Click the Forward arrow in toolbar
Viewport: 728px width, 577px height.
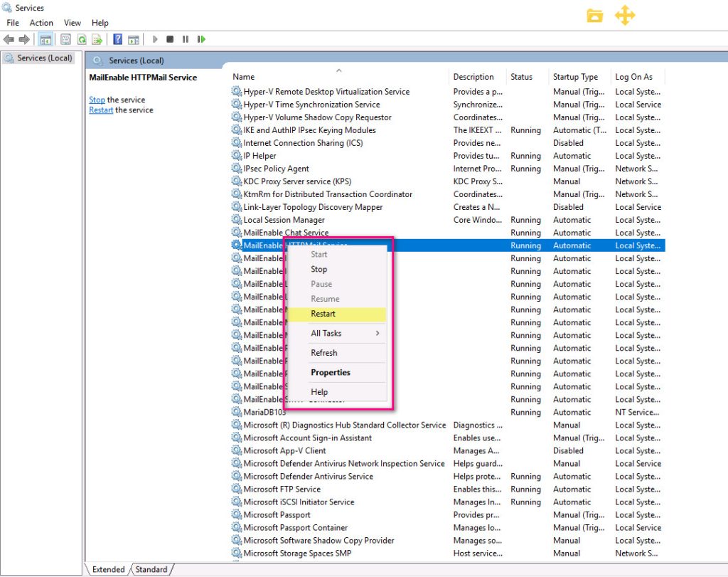pos(24,40)
